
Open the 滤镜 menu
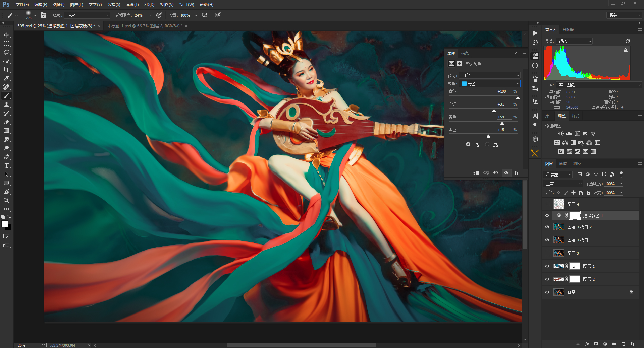132,5
